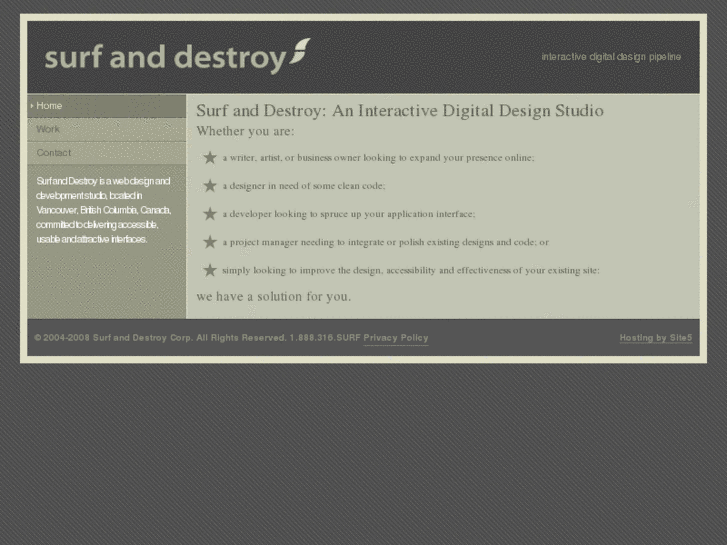Click the text 'we have a solution for you.'
727x545 pixels.
tap(274, 296)
